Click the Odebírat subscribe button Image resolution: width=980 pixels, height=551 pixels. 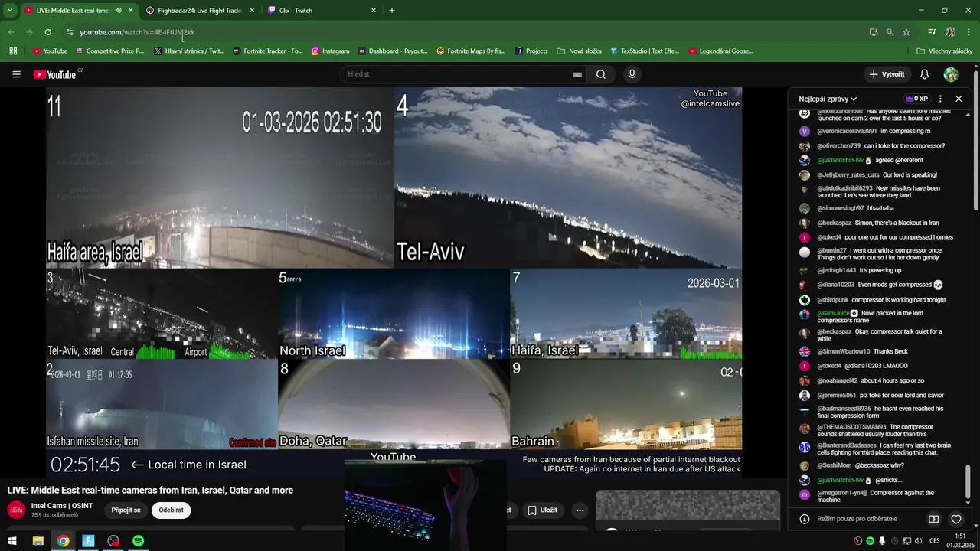point(171,510)
